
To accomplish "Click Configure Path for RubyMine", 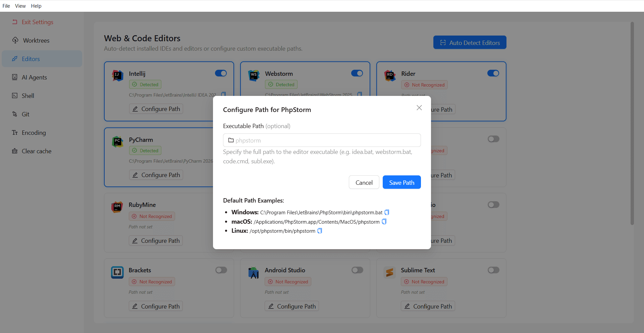I will point(156,241).
